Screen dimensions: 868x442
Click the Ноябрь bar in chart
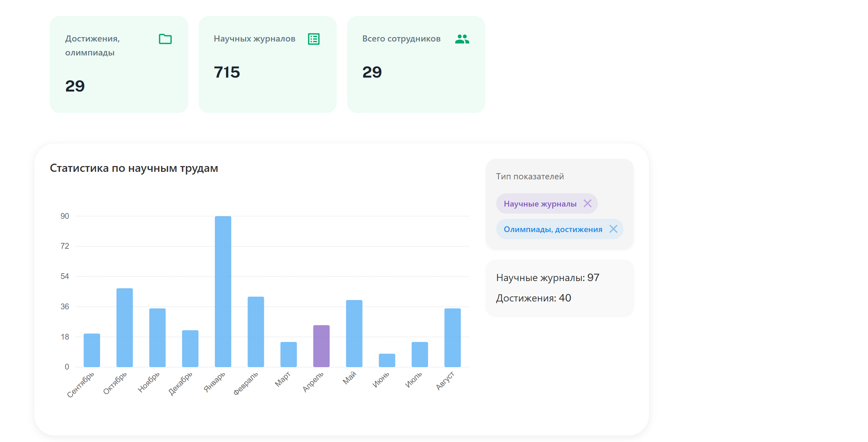tap(157, 338)
